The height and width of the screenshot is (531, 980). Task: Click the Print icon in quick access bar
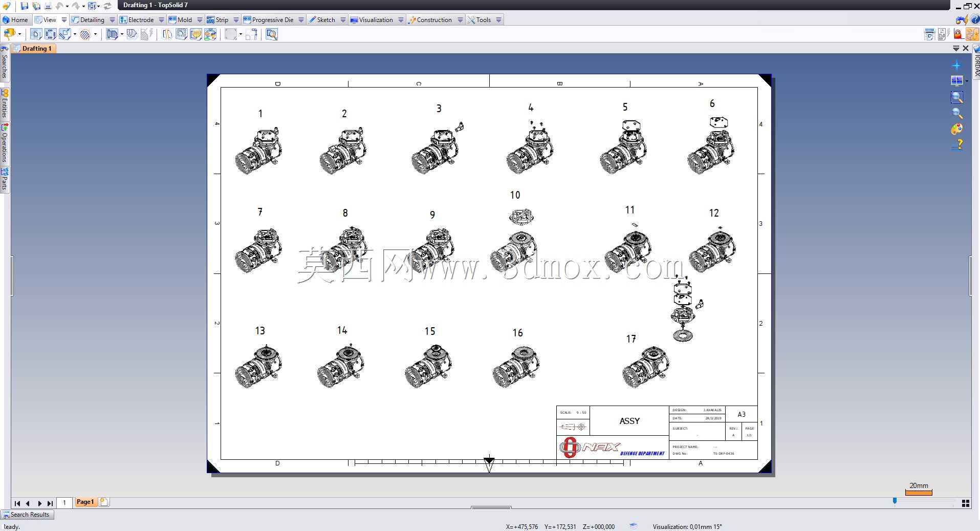pos(48,6)
